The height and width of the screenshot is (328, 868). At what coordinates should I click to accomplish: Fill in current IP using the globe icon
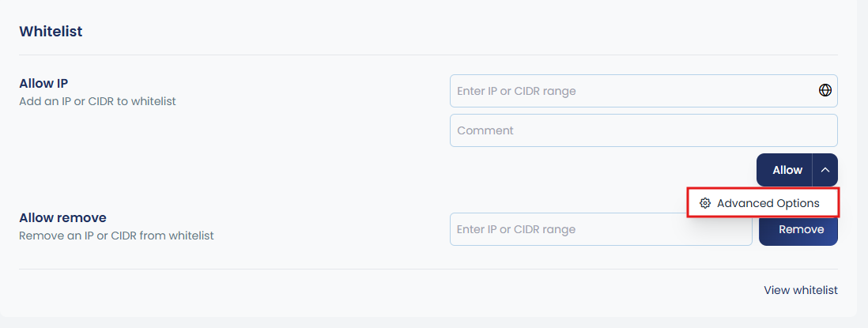click(x=825, y=90)
